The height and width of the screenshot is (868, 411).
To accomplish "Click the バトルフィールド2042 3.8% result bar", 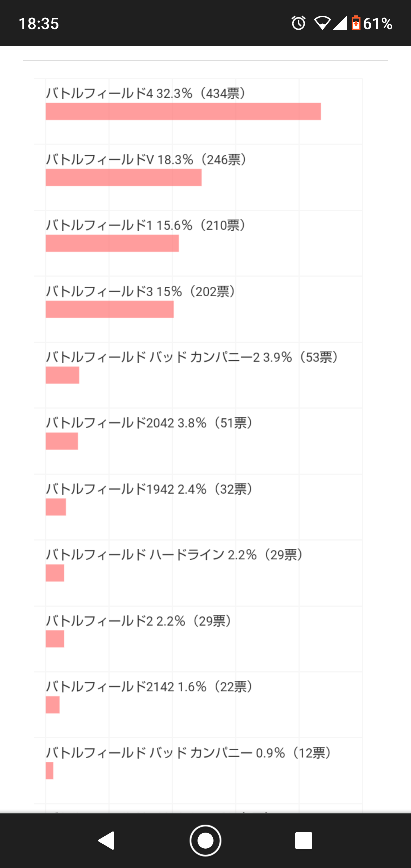I will coord(62,441).
